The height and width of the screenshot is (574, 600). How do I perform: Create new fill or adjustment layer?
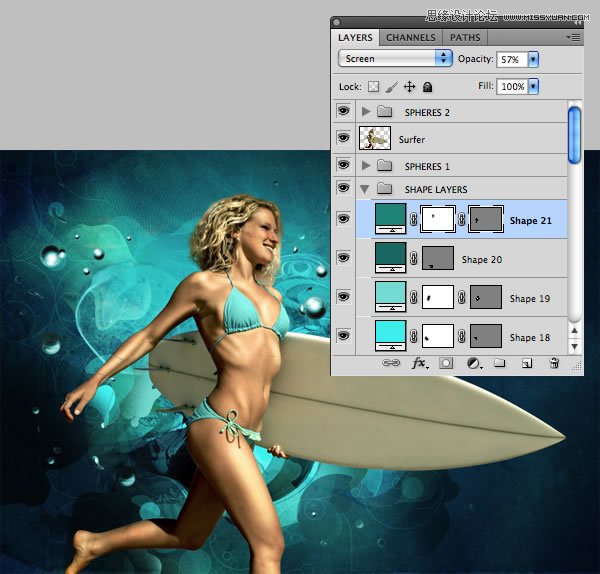[473, 364]
